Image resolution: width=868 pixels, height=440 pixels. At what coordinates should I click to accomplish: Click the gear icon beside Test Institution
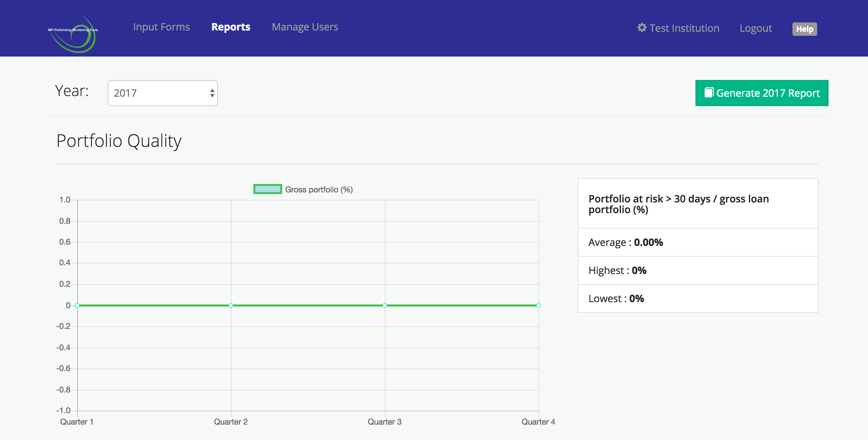(x=642, y=28)
